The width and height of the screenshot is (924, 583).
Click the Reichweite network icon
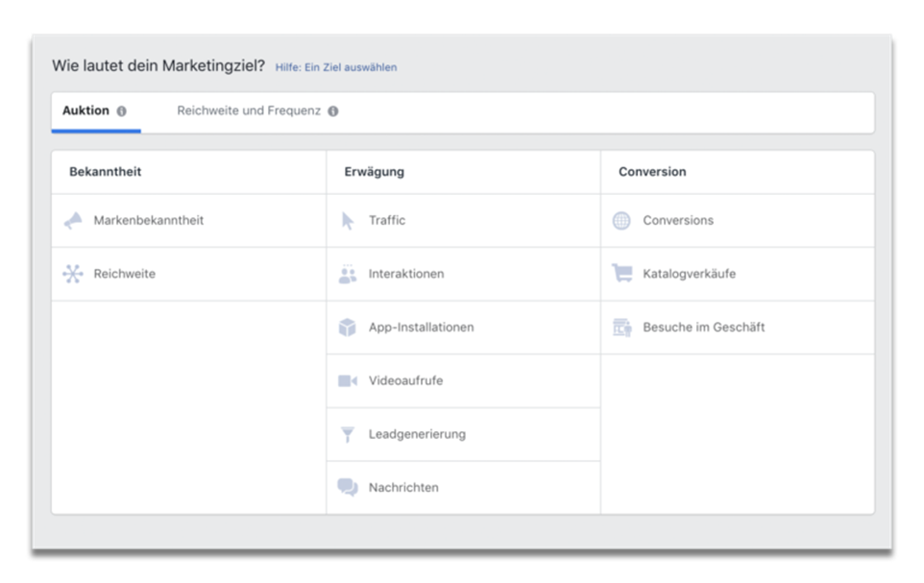pos(73,274)
